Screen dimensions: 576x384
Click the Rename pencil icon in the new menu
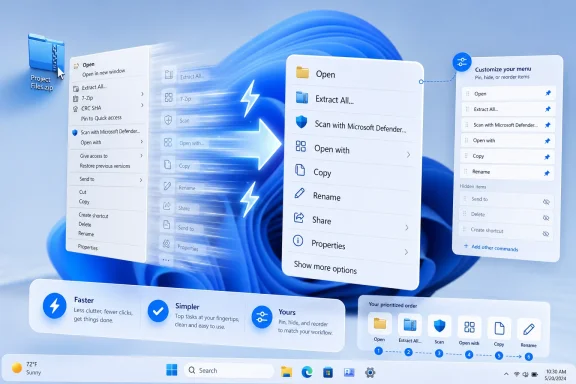[x=300, y=193]
